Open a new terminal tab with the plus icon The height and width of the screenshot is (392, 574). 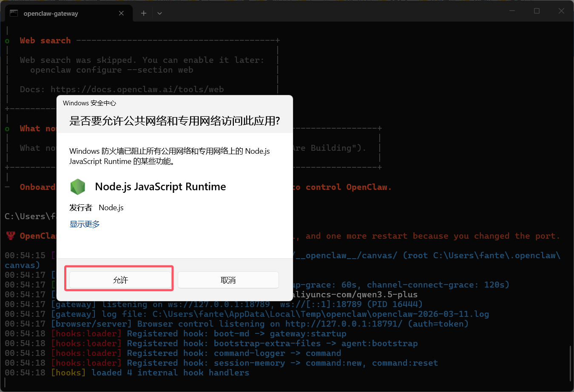pos(144,13)
